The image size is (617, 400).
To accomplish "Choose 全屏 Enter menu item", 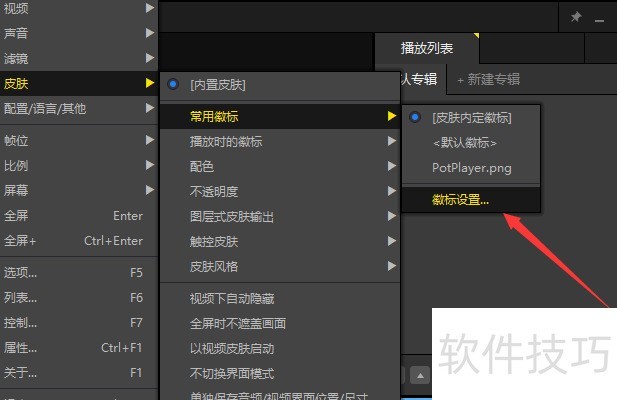I will click(79, 216).
